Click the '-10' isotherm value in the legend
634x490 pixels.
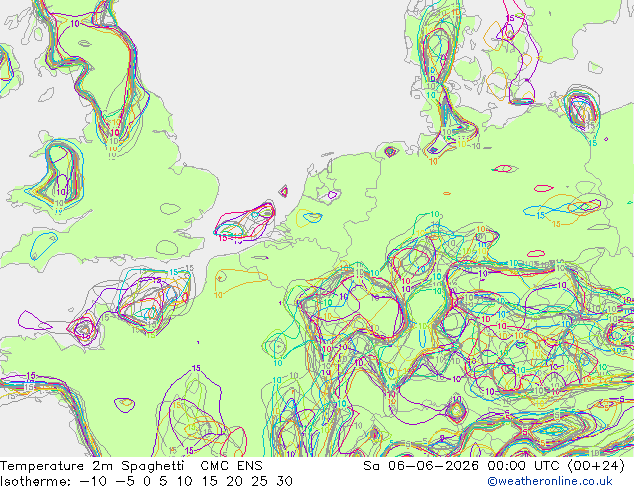tap(93, 481)
